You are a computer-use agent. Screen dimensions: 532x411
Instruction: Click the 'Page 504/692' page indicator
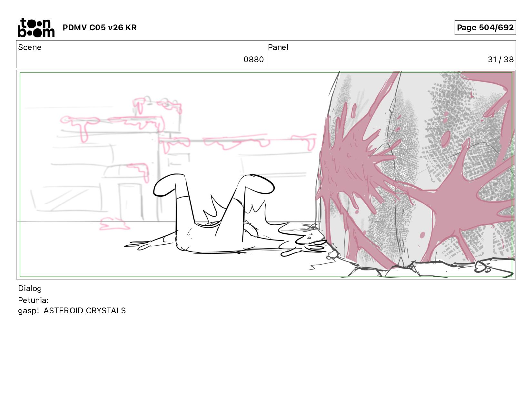485,28
